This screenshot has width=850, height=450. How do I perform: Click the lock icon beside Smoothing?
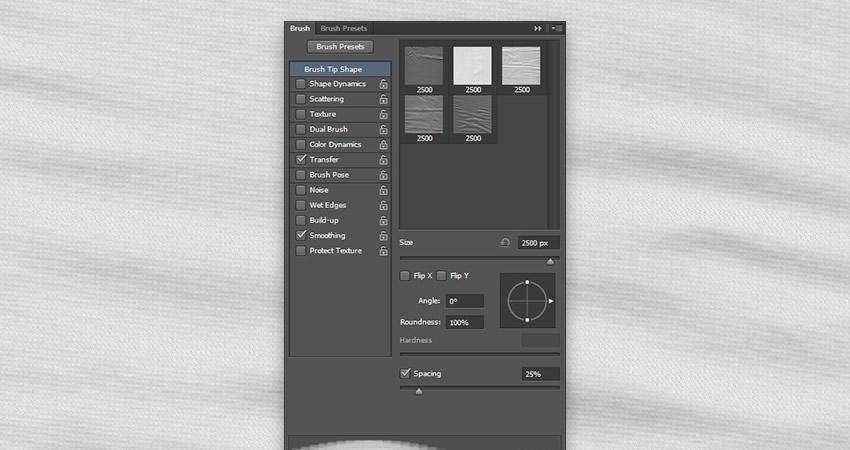383,236
